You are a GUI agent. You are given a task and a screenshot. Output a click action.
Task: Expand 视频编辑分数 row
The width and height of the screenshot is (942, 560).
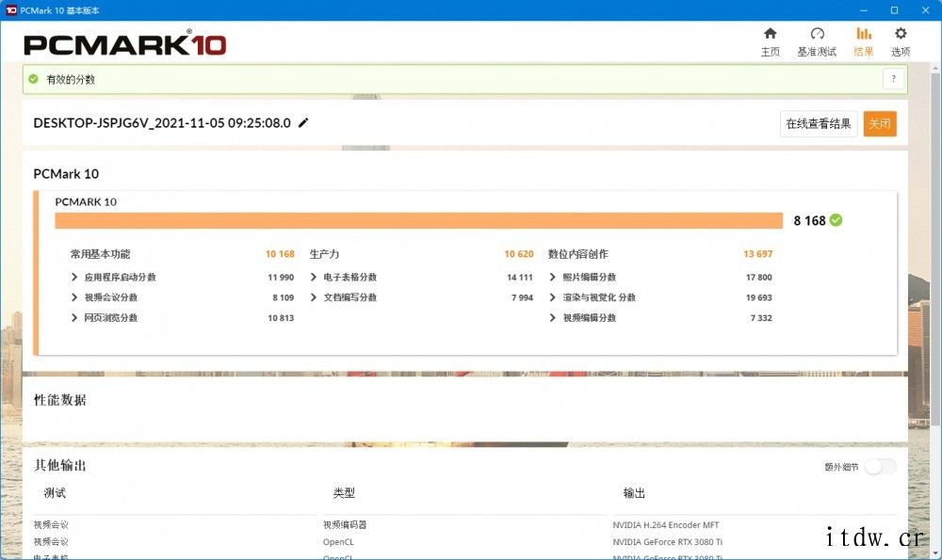553,317
